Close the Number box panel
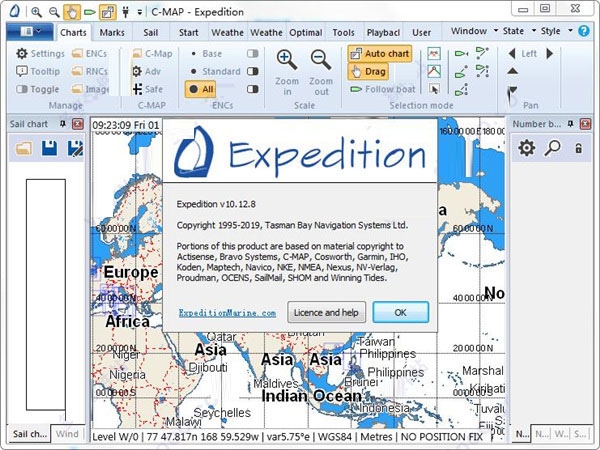Image resolution: width=600 pixels, height=450 pixels. (585, 124)
